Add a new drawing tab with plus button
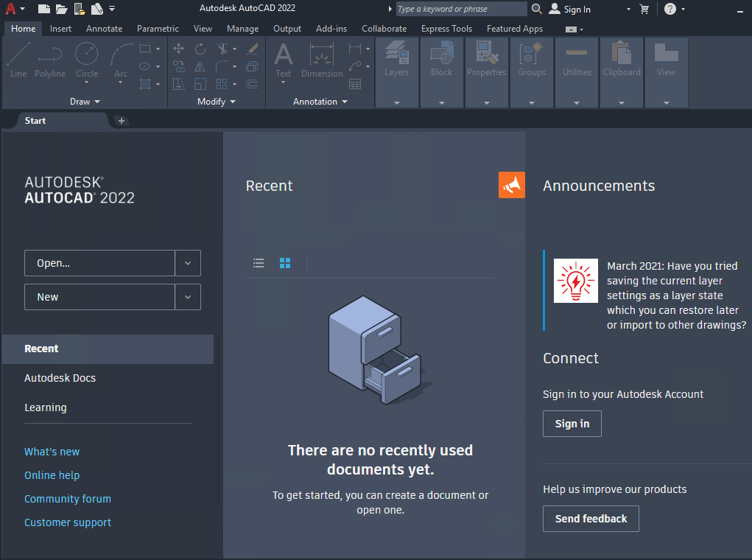This screenshot has width=752, height=560. 122,121
